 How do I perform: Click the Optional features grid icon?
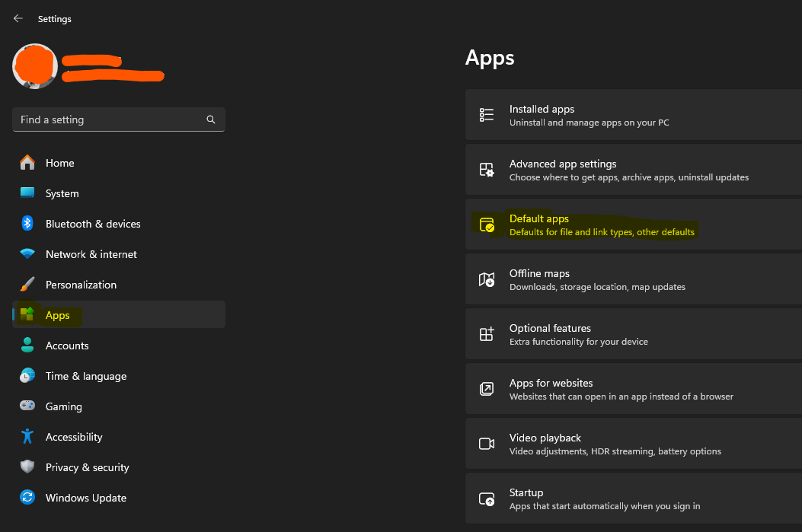(x=487, y=334)
